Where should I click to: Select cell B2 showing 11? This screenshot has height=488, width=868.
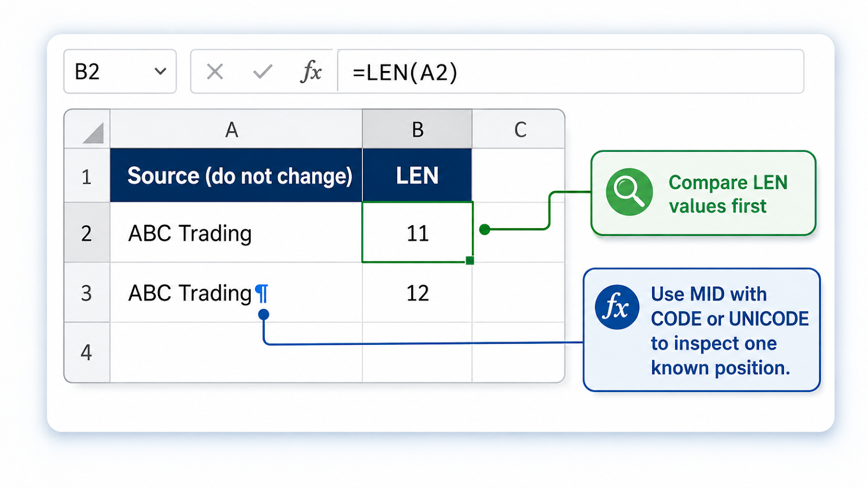pyautogui.click(x=417, y=233)
